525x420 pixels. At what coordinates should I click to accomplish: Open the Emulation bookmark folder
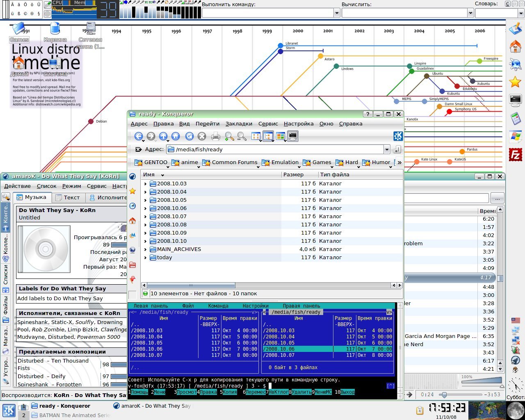pyautogui.click(x=281, y=162)
